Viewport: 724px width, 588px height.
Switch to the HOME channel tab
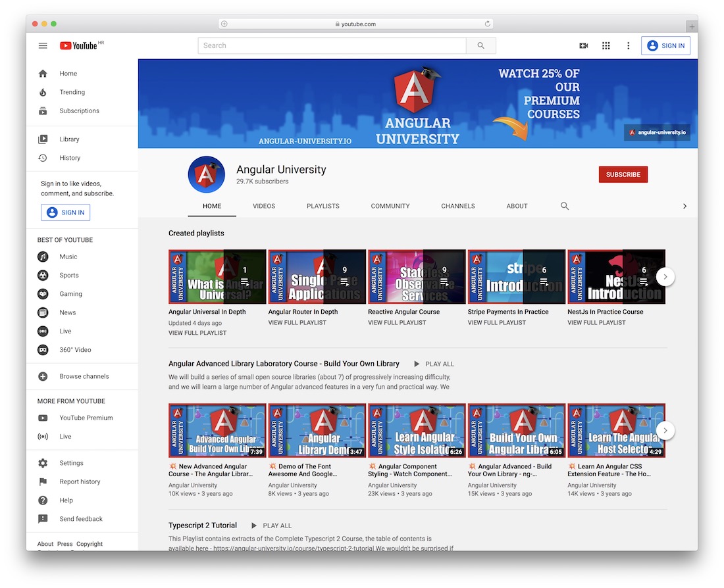(x=212, y=206)
